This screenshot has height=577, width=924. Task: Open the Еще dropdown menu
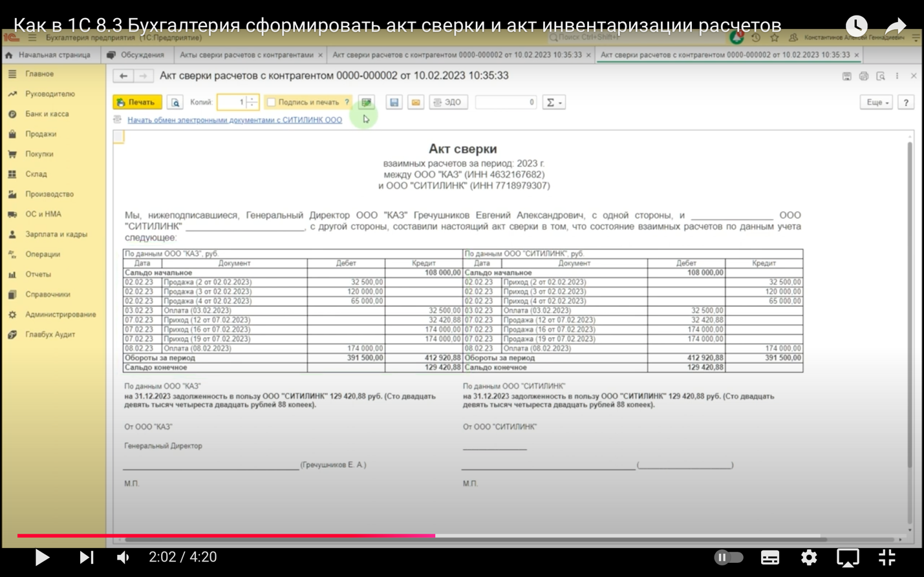click(x=877, y=102)
